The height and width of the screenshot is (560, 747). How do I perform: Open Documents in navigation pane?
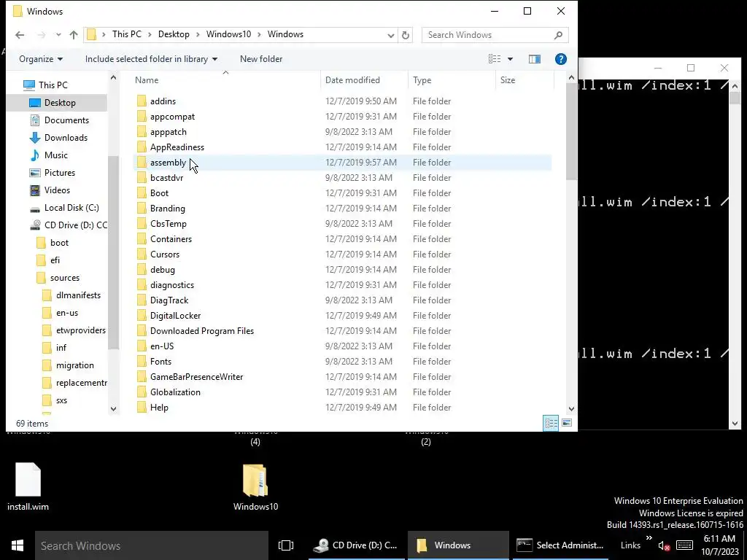(66, 120)
